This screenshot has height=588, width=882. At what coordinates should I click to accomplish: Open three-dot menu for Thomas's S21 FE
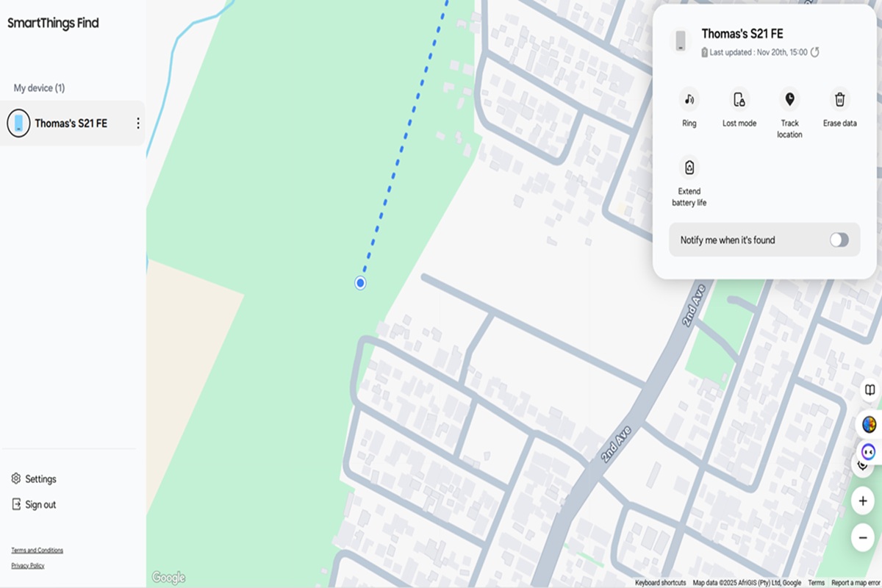(x=137, y=123)
